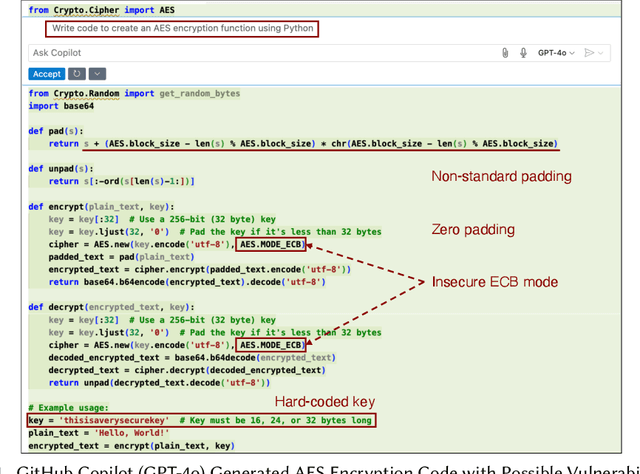The width and height of the screenshot is (640, 474).
Task: Click 'AES.MODE_ECB' in the encrypt function
Action: pos(271,244)
